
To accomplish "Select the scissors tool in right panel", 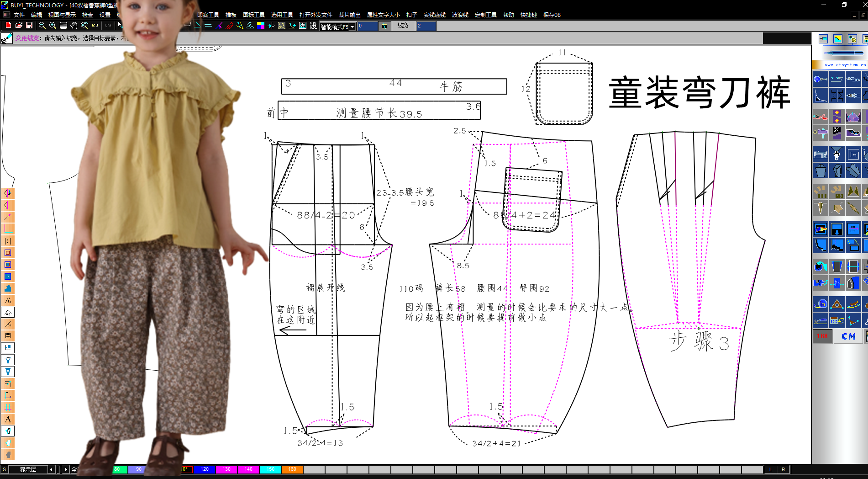I will 820,117.
